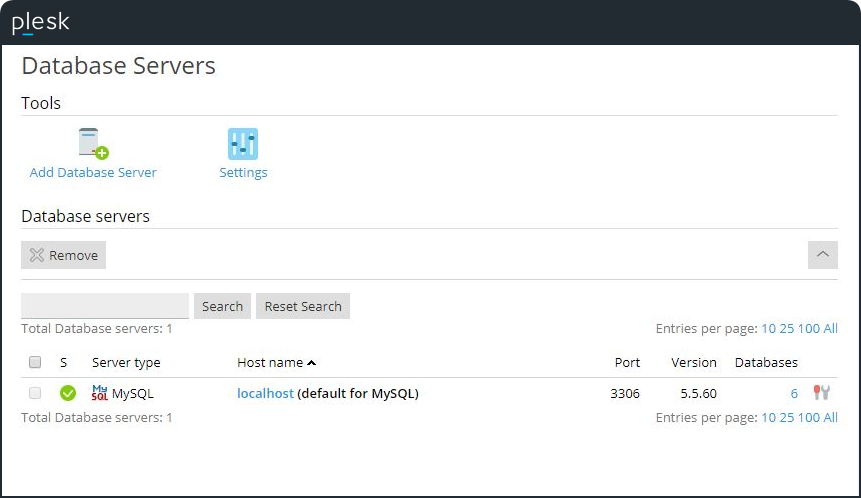
Task: Click the MySQL server type icon
Action: coord(100,393)
